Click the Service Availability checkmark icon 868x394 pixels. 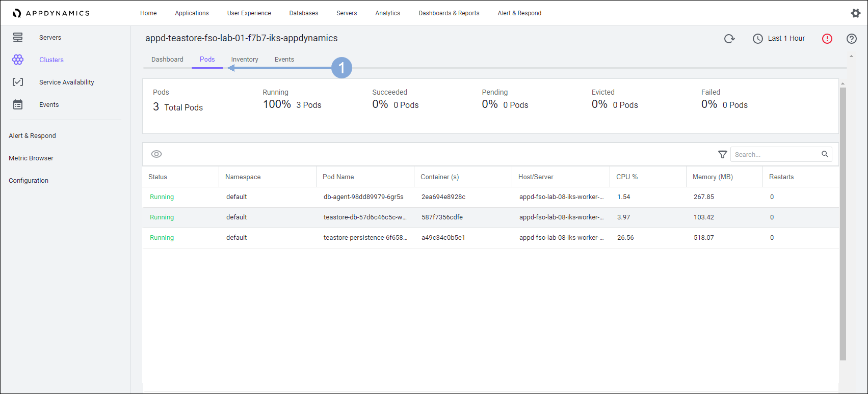pyautogui.click(x=18, y=82)
